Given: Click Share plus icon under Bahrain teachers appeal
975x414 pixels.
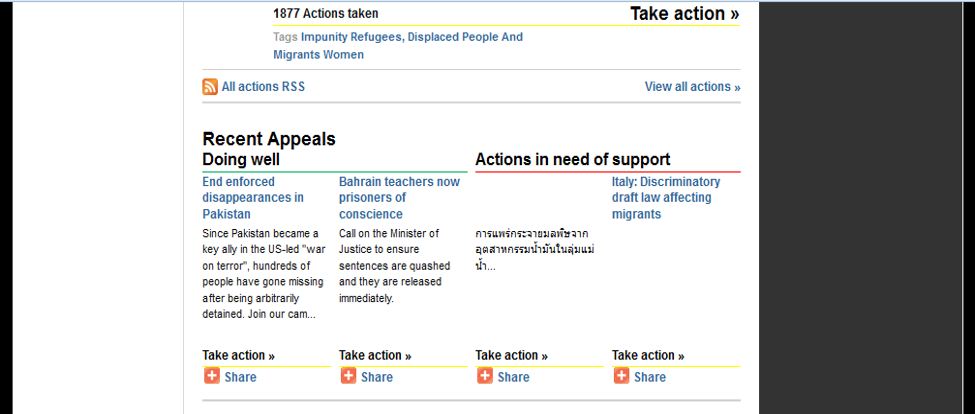Looking at the screenshot, I should tap(349, 376).
